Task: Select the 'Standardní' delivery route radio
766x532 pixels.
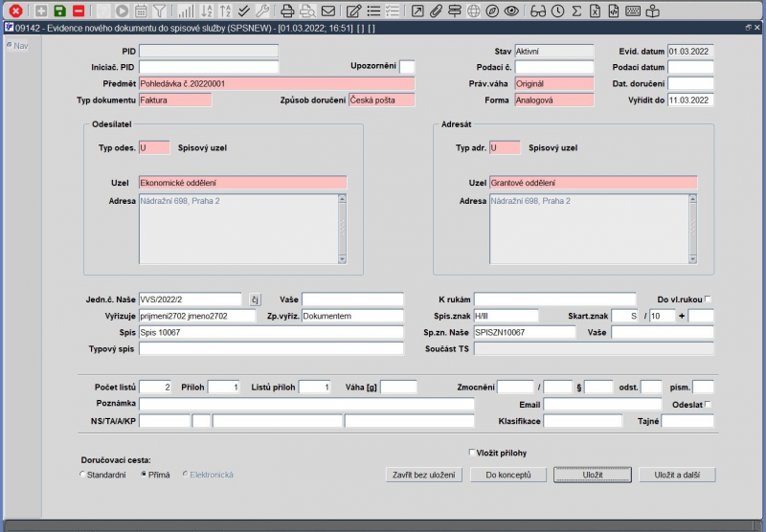Action: point(82,475)
